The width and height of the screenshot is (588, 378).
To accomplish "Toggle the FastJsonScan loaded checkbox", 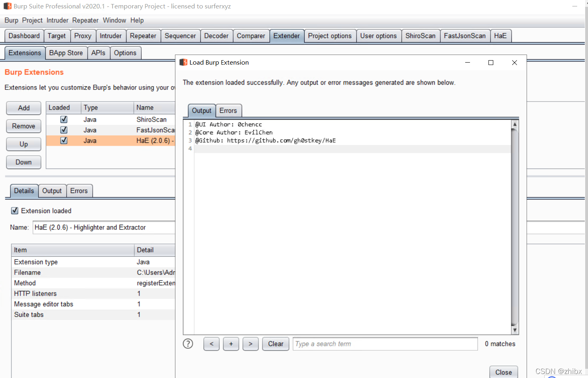I will pos(64,130).
